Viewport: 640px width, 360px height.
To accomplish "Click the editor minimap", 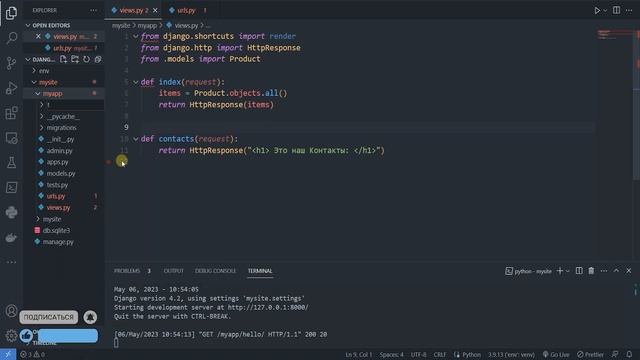I will 614,35.
